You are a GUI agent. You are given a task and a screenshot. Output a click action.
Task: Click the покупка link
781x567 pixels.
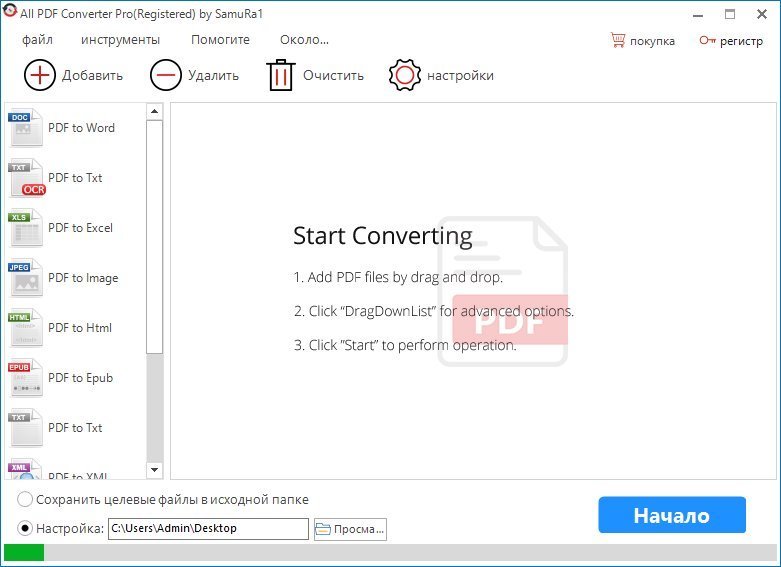pos(652,41)
